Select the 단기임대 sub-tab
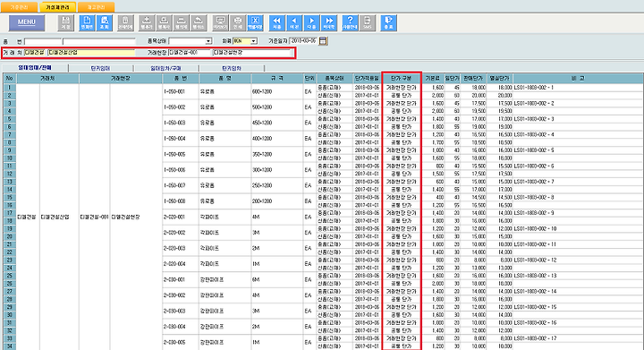This screenshot has height=350, width=644. [x=100, y=68]
